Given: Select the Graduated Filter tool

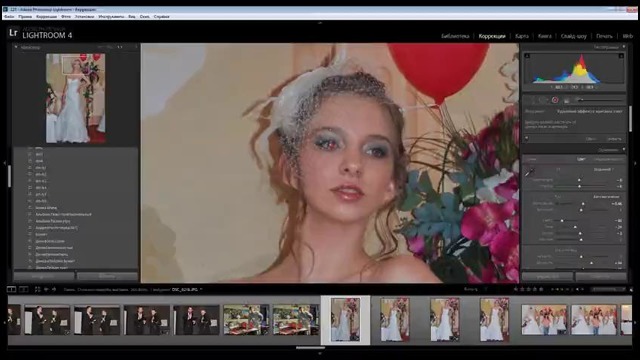Looking at the screenshot, I should click(567, 100).
